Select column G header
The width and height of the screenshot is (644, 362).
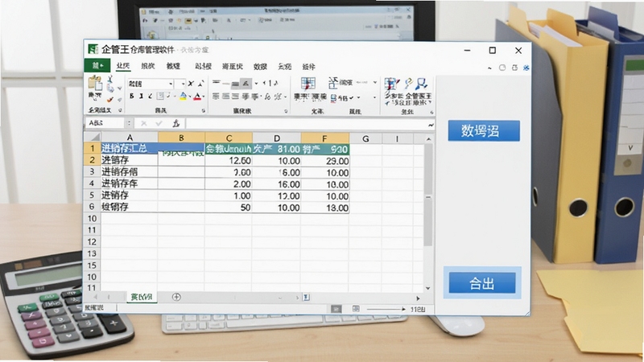click(x=365, y=138)
